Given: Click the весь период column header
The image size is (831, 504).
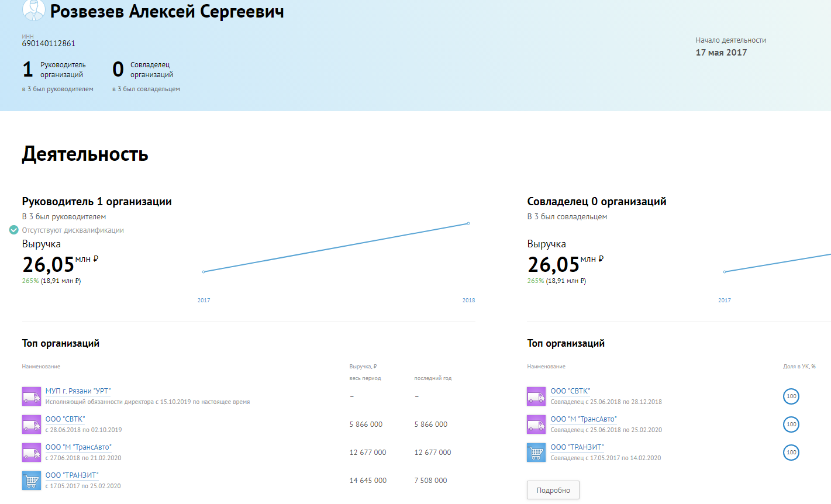Looking at the screenshot, I should tap(365, 378).
